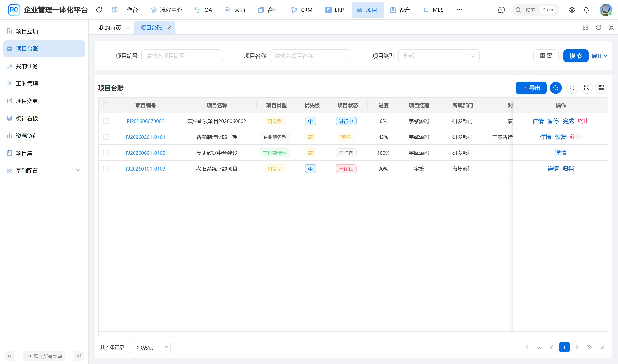Open MES module in top navigation

(433, 10)
